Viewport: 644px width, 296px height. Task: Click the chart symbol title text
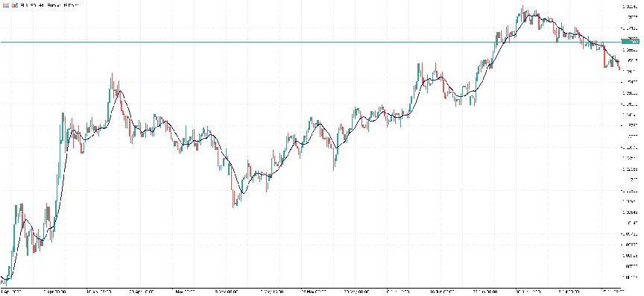[x=49, y=5]
